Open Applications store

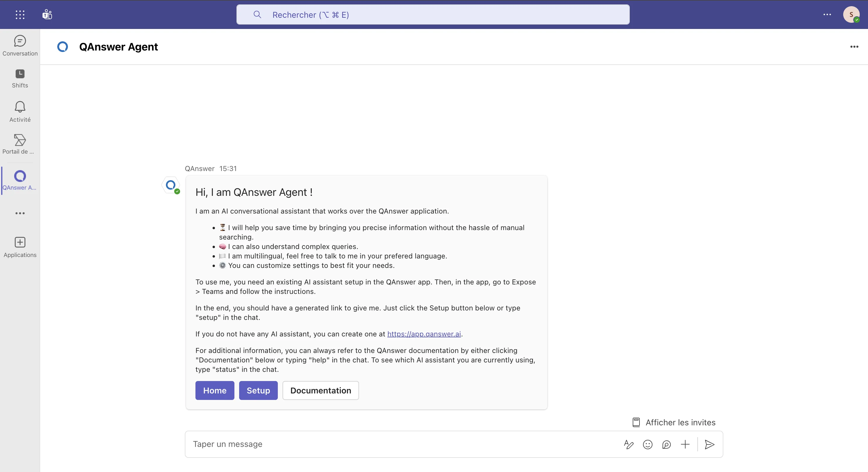tap(20, 247)
